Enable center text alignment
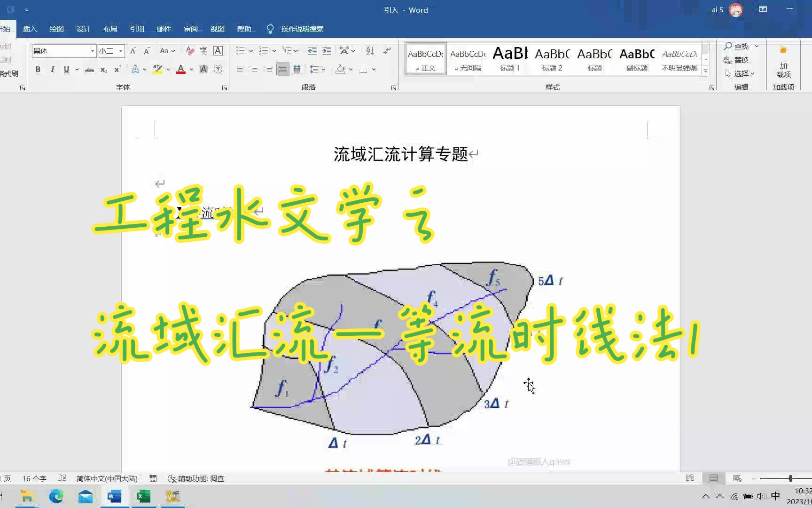 tap(254, 70)
